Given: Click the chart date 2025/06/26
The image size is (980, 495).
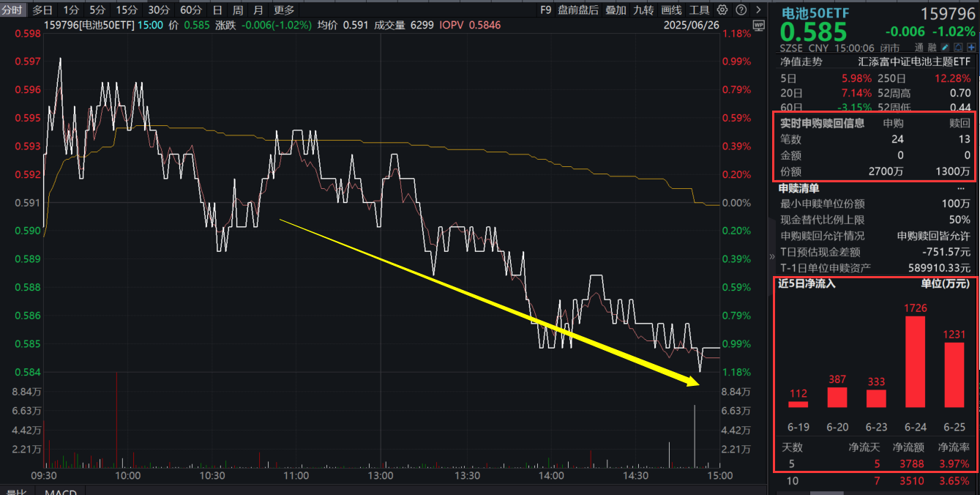Looking at the screenshot, I should click(691, 25).
